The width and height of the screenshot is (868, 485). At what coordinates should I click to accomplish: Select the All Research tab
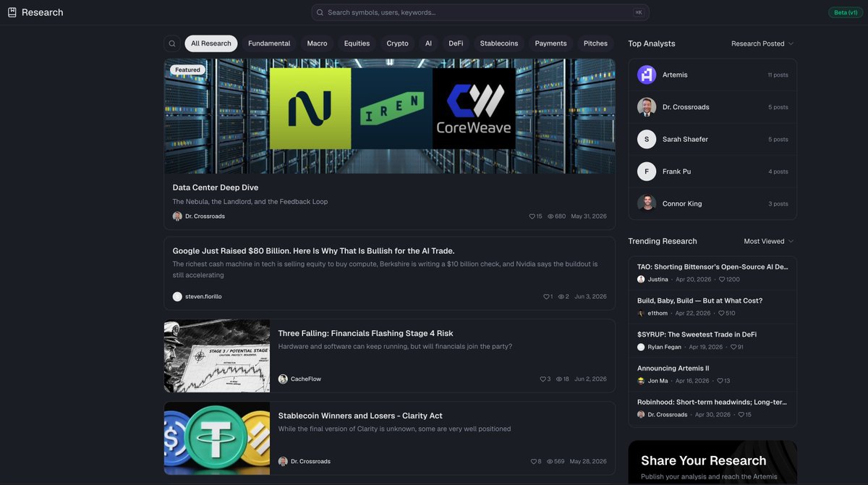point(211,43)
